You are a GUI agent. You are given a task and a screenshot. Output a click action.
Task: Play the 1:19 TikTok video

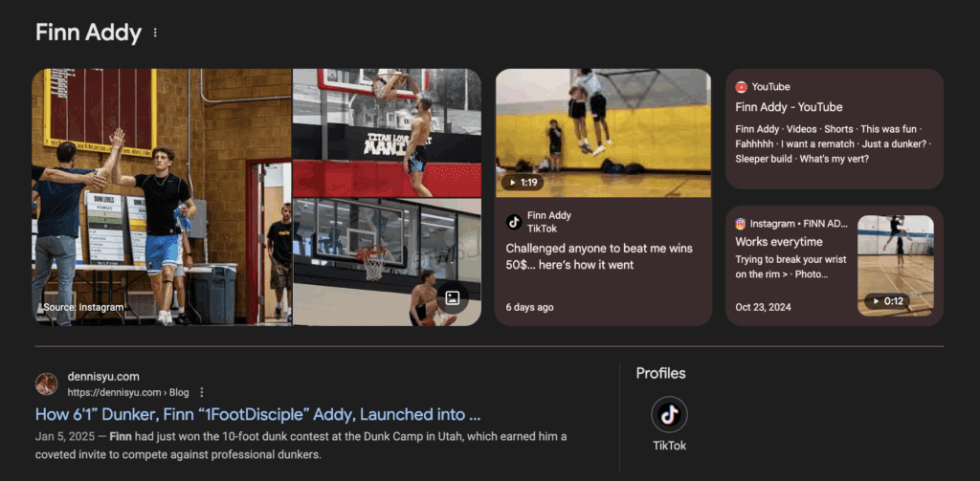pyautogui.click(x=603, y=133)
